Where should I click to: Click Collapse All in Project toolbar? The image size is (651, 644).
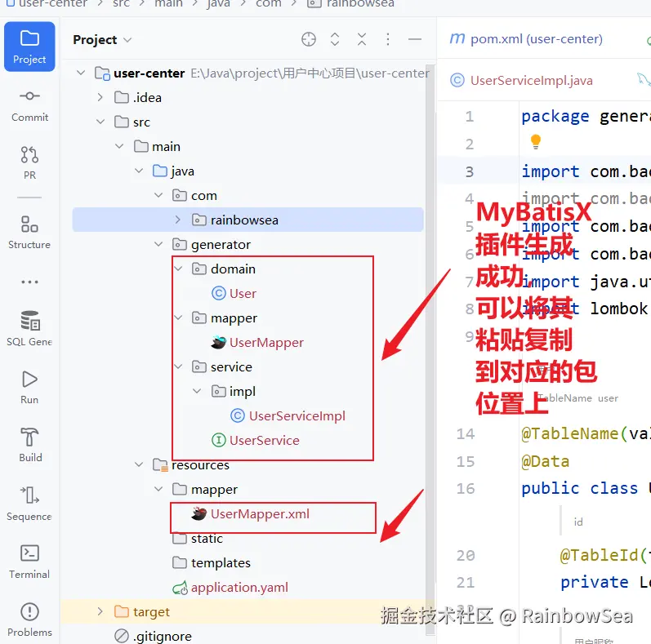pos(362,39)
